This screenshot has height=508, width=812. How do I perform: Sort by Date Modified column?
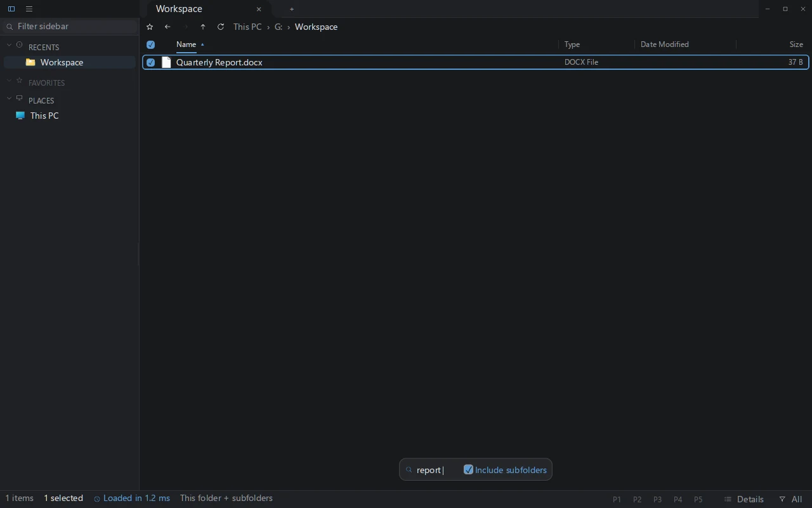coord(665,44)
